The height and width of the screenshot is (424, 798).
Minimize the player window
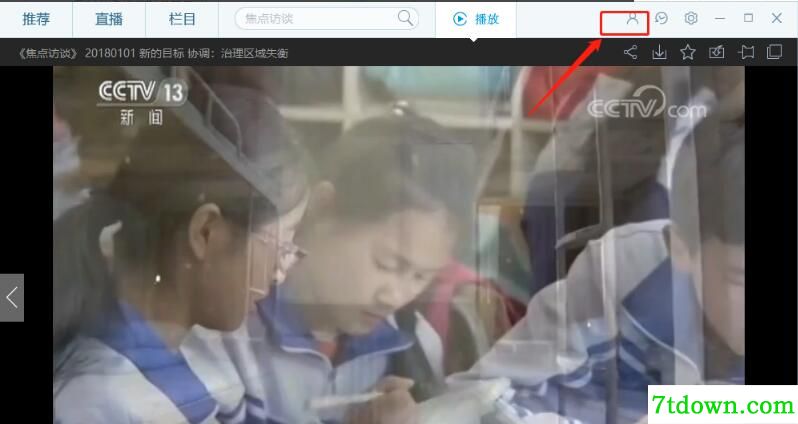coord(720,19)
